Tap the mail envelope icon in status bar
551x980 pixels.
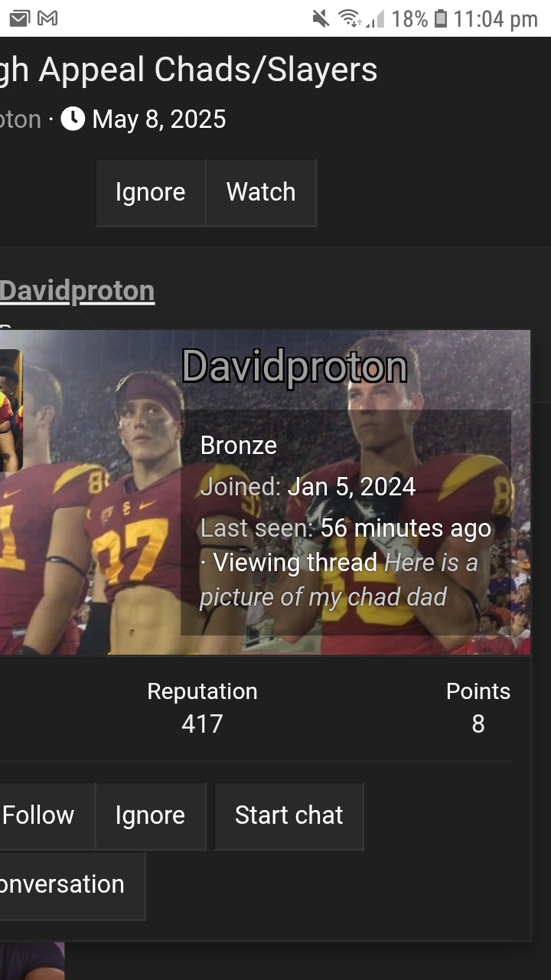click(x=21, y=18)
